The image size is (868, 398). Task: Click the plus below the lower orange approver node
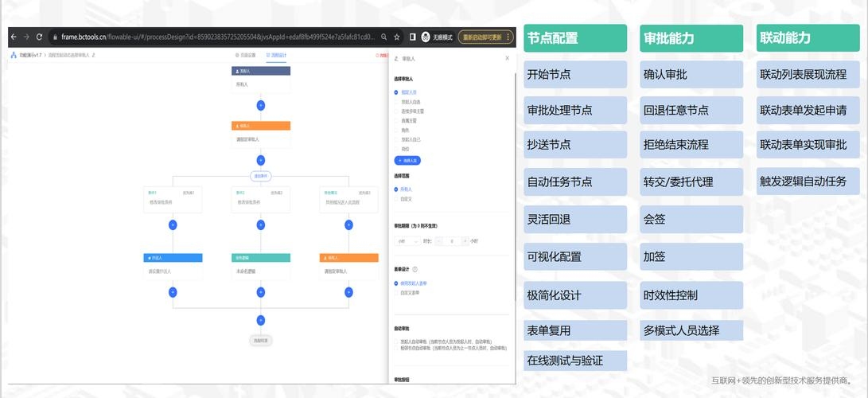point(348,292)
